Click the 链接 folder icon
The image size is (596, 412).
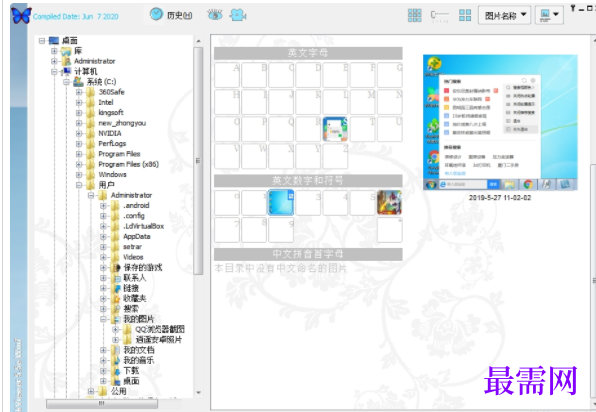click(x=116, y=288)
